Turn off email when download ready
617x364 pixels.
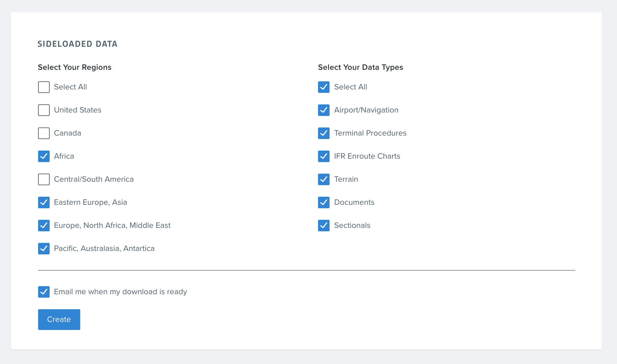pos(44,292)
